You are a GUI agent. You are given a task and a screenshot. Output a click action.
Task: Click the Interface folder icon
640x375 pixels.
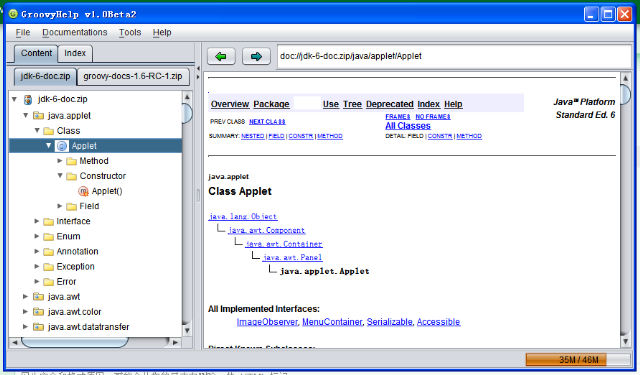(x=49, y=221)
